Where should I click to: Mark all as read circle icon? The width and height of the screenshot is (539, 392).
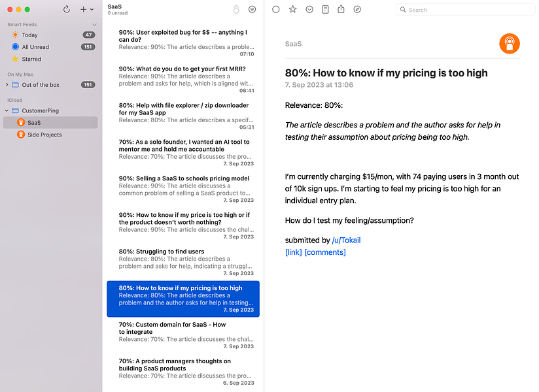[236, 10]
